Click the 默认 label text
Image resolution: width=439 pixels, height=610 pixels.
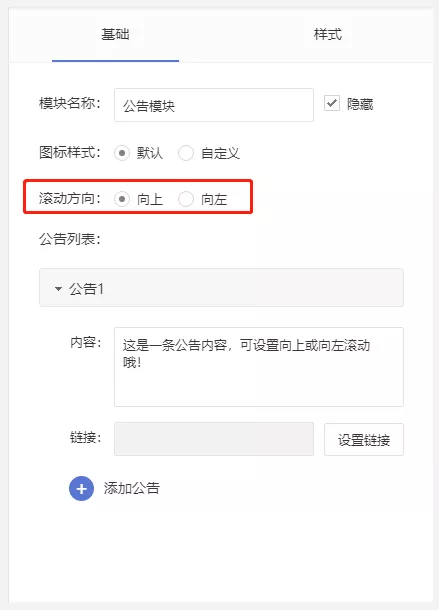150,153
